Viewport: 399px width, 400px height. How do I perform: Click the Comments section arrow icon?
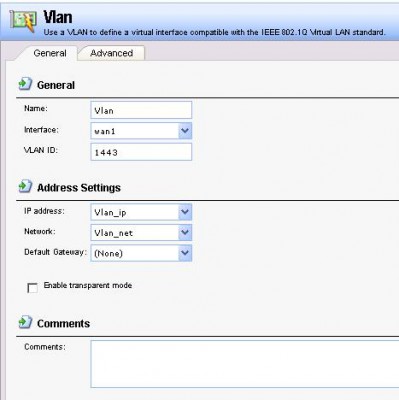(x=25, y=322)
